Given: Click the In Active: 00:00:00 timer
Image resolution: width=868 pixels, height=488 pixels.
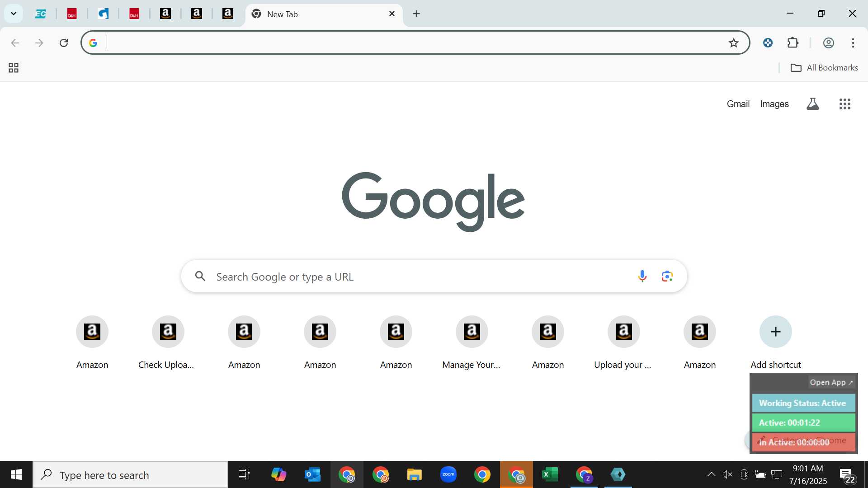Looking at the screenshot, I should [803, 442].
